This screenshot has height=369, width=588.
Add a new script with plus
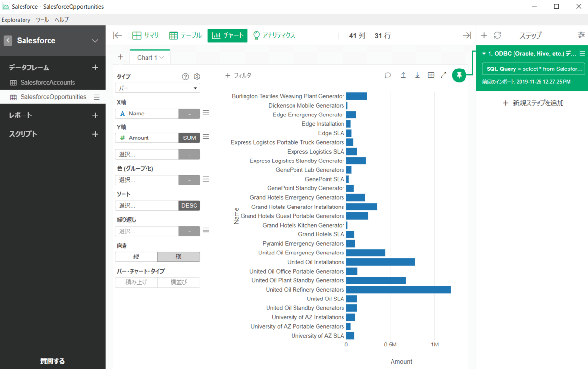click(95, 134)
